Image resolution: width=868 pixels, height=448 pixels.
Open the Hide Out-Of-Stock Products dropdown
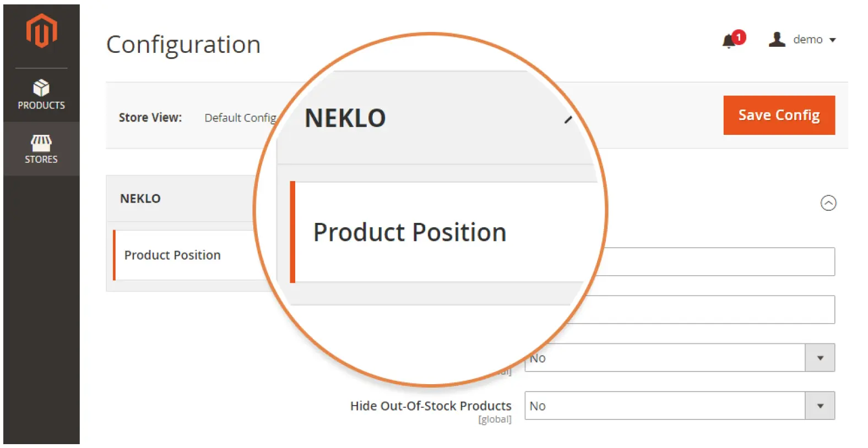pyautogui.click(x=679, y=406)
